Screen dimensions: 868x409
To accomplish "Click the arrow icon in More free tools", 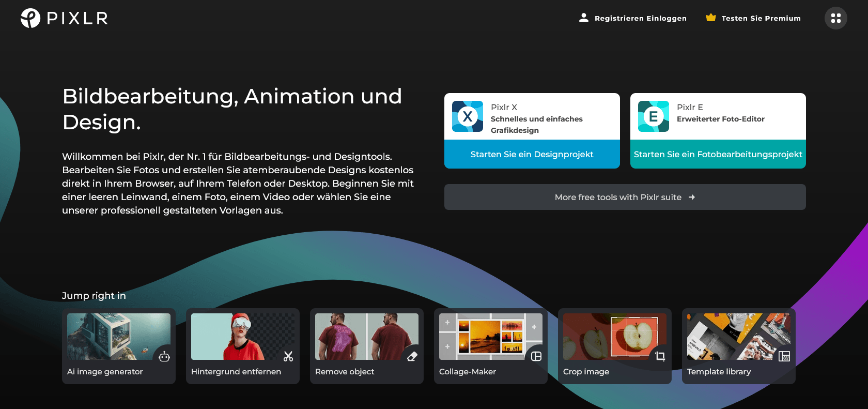I will 692,197.
